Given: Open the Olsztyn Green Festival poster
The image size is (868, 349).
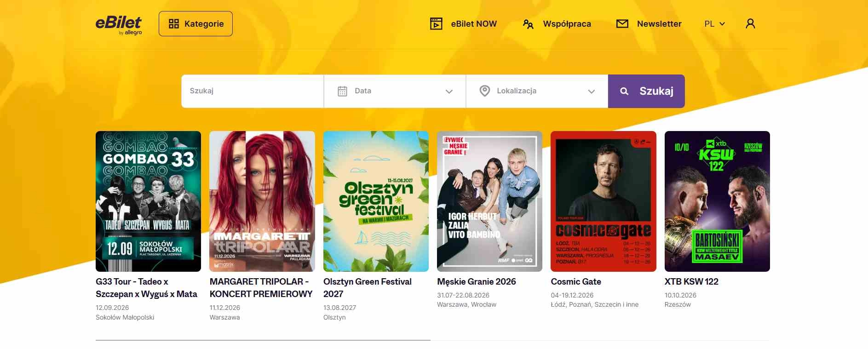Looking at the screenshot, I should tap(376, 201).
